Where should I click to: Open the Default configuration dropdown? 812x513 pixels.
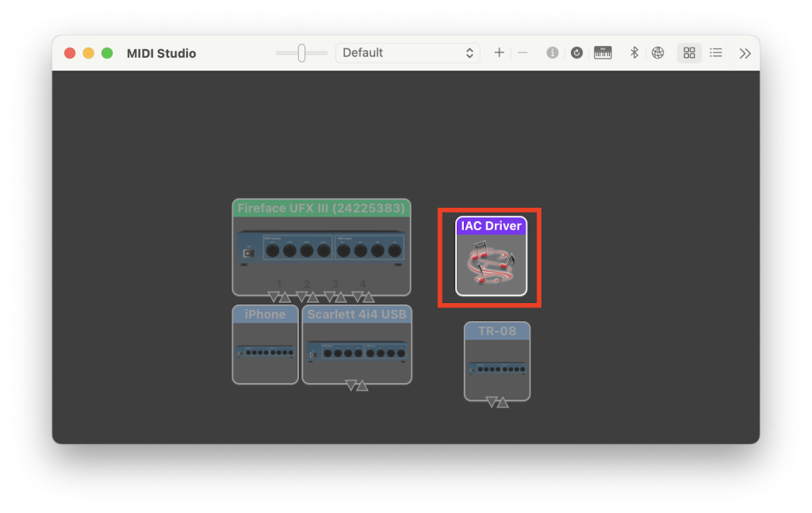408,53
